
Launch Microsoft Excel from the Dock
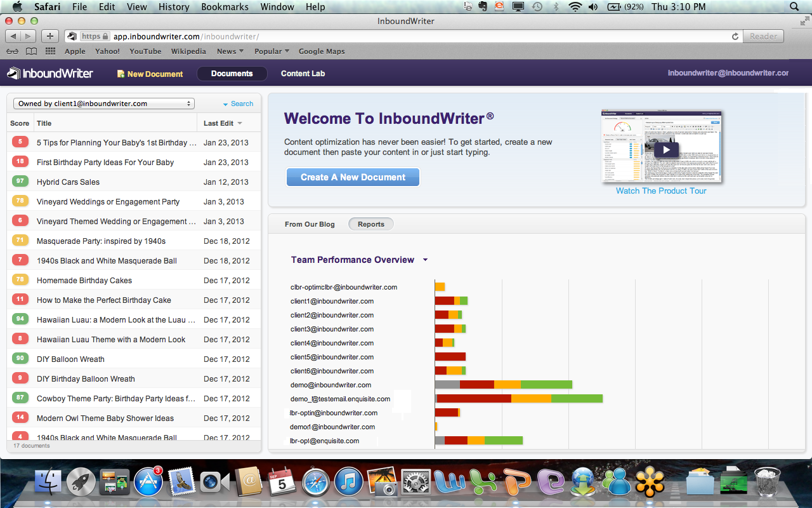click(x=483, y=482)
